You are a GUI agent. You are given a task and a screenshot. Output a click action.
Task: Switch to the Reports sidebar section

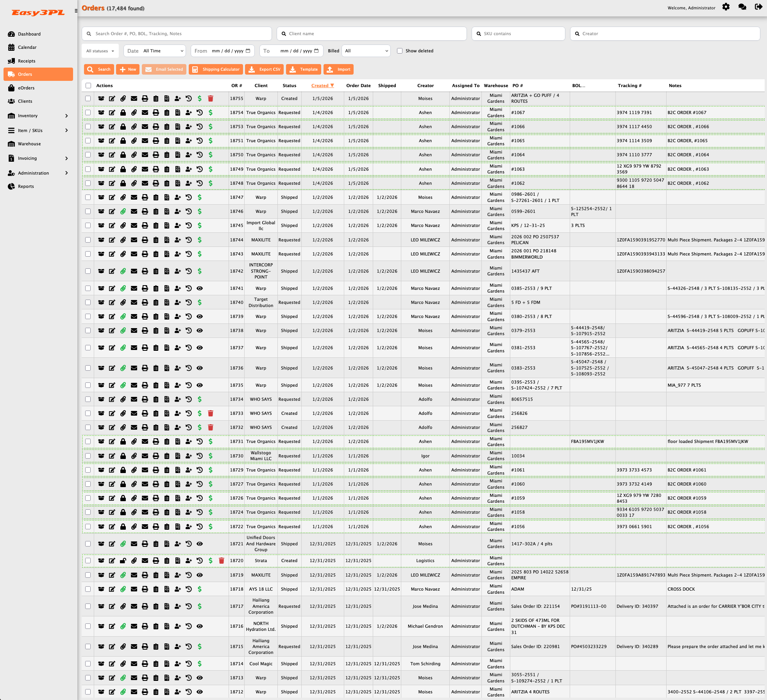coord(26,186)
